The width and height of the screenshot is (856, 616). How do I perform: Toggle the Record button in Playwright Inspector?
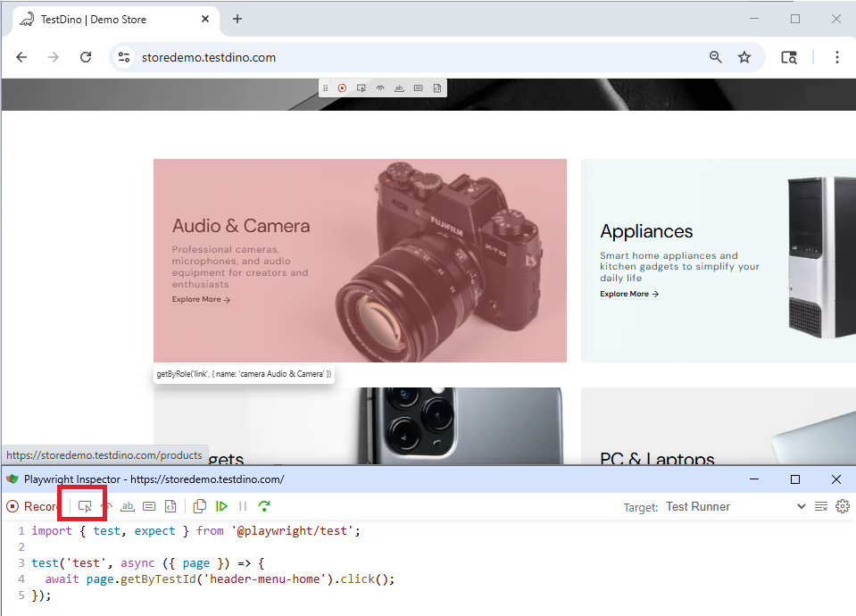click(32, 506)
